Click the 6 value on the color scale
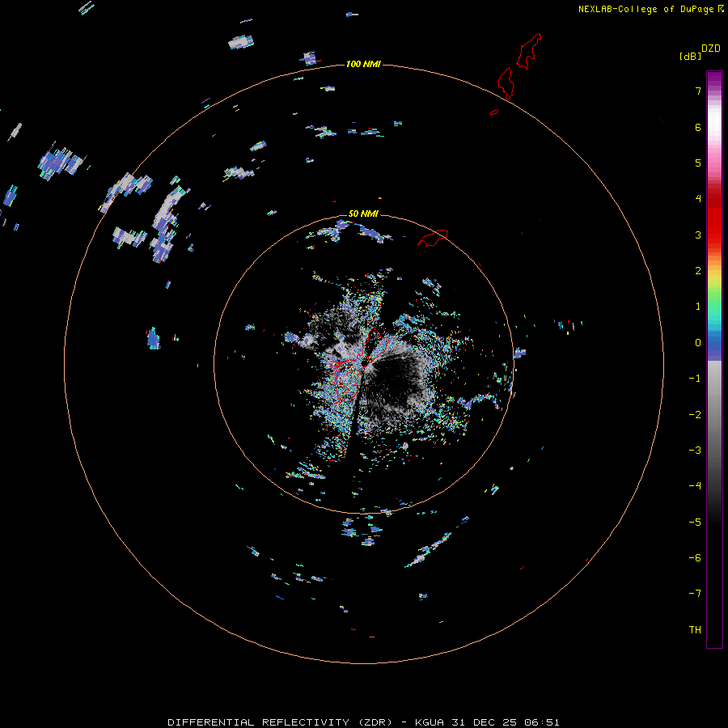 click(698, 127)
